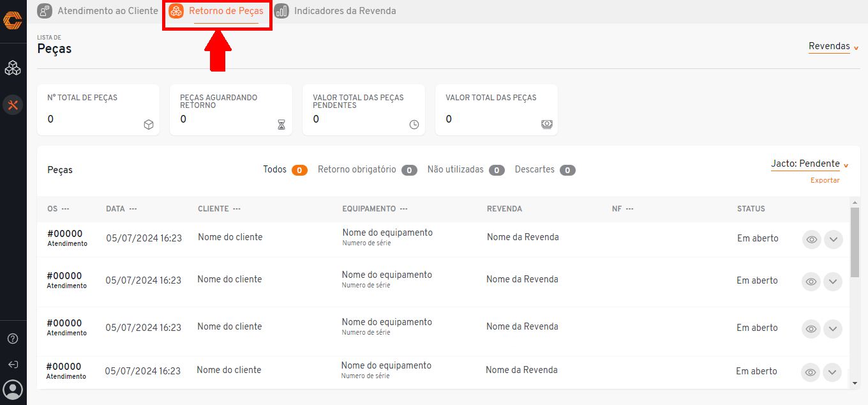The width and height of the screenshot is (868, 405).
Task: Expand the second row with its chevron
Action: click(833, 282)
